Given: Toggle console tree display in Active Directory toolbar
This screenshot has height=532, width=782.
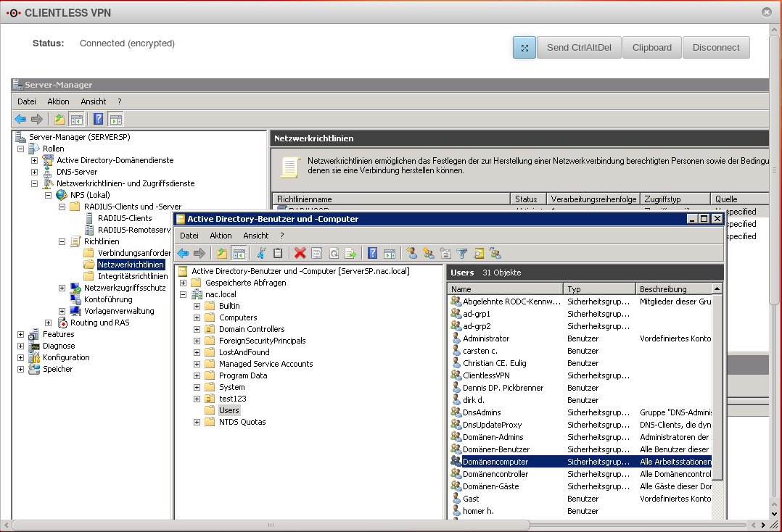Looking at the screenshot, I should [x=238, y=253].
